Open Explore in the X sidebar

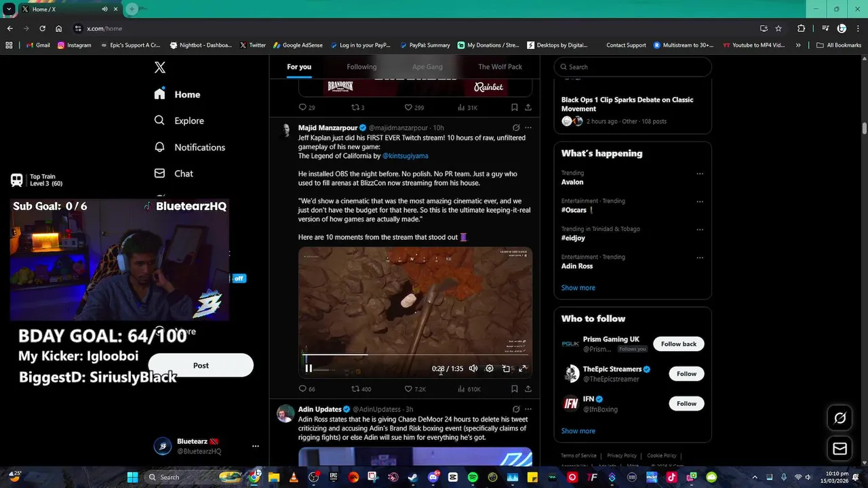179,121
